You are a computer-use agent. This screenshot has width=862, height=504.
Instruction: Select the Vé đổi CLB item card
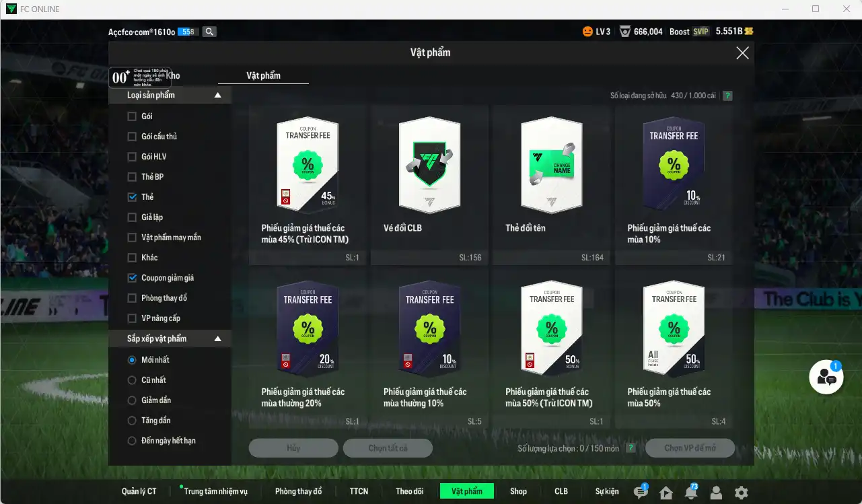pyautogui.click(x=429, y=185)
